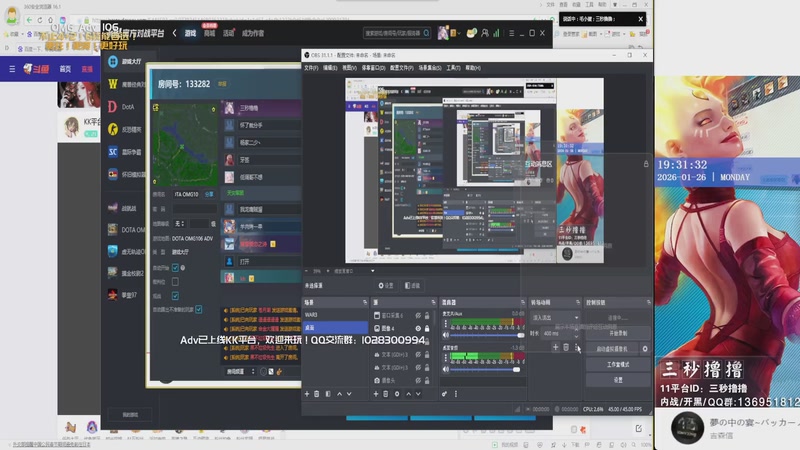Open options dots for 麦克风/Aux channel

point(445,323)
